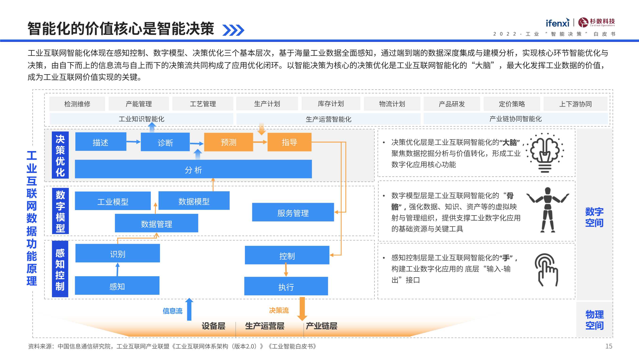
Task: Click the 决策优化层 "大脑" description text
Action: click(458, 153)
